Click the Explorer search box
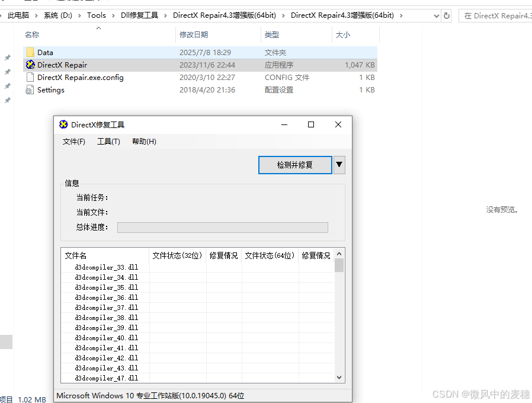The width and height of the screenshot is (532, 403). 495,15
